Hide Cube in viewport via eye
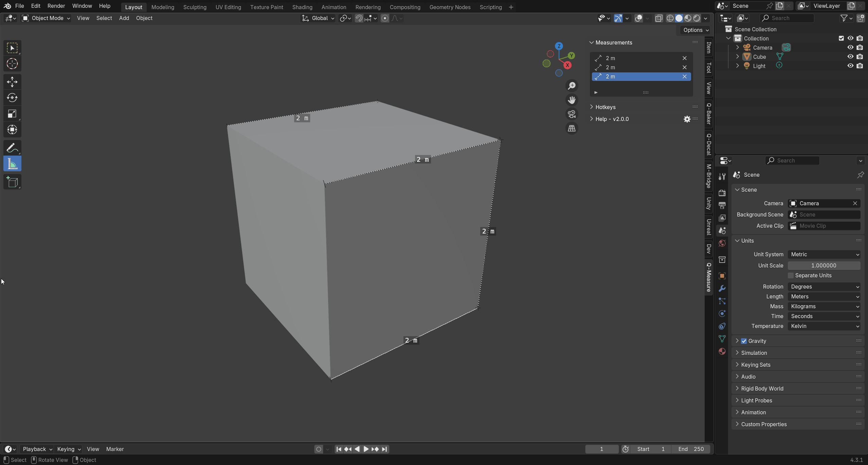Image resolution: width=868 pixels, height=465 pixels. 850,57
